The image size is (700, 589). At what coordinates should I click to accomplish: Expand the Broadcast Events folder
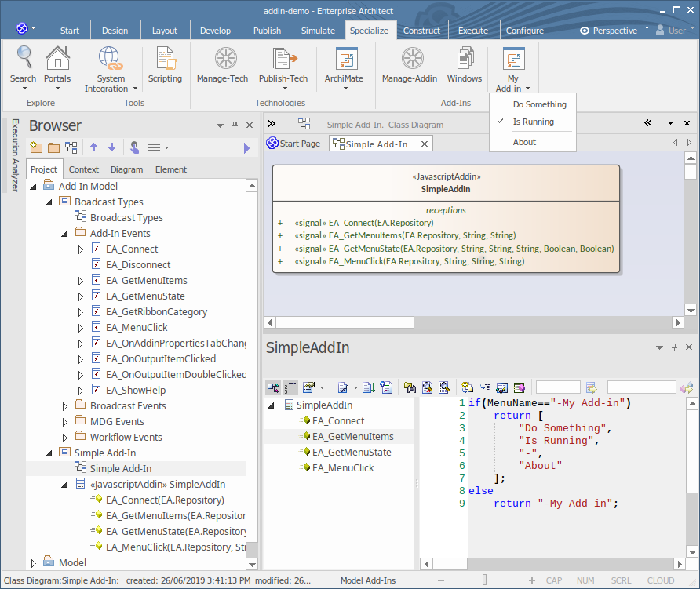click(x=64, y=406)
